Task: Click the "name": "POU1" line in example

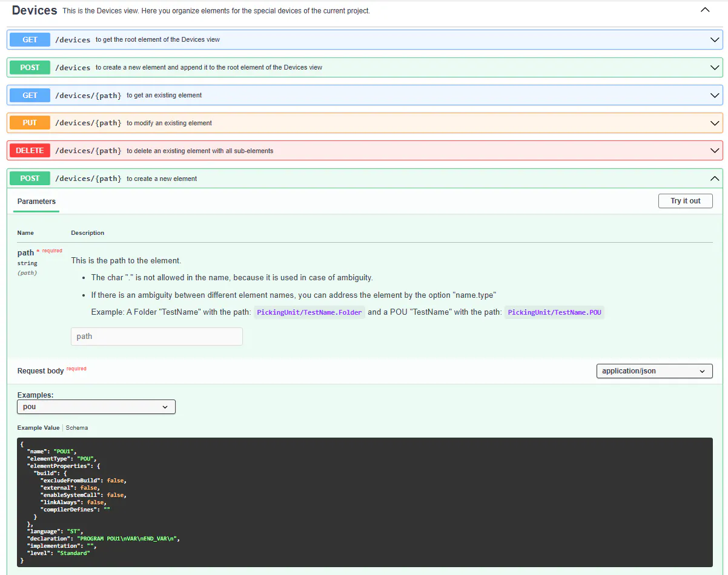Action: coord(52,452)
